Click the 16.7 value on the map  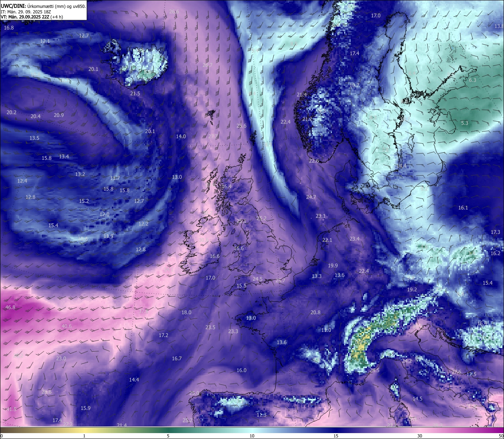coord(177,358)
